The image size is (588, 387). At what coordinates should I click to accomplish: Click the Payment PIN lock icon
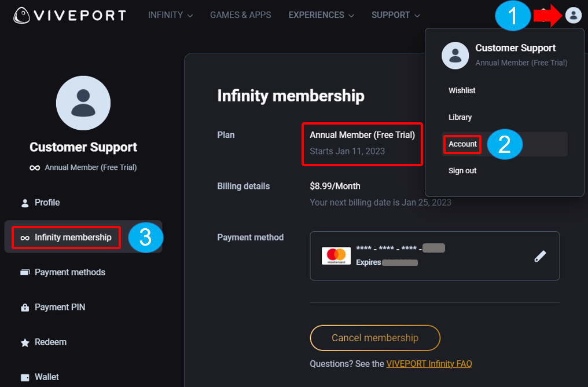click(x=25, y=308)
